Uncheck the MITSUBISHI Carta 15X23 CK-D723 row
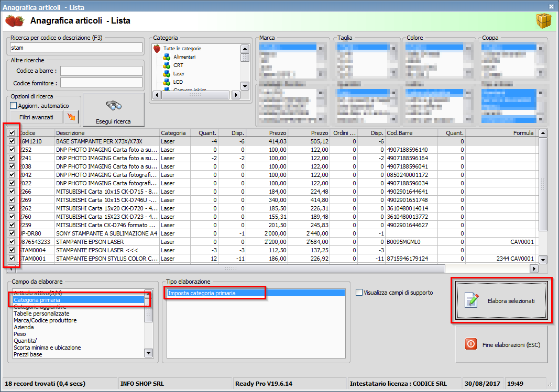Image resolution: width=559 pixels, height=392 pixels. pos(12,217)
